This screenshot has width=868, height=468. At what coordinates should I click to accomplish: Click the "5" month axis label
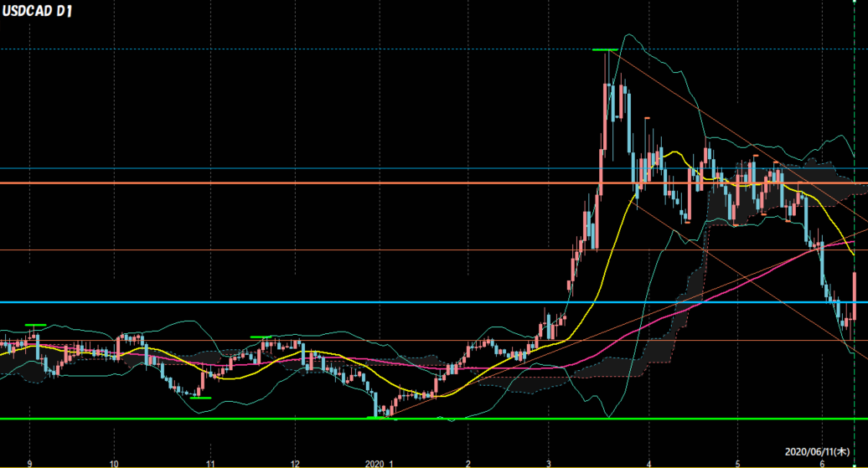tap(737, 464)
